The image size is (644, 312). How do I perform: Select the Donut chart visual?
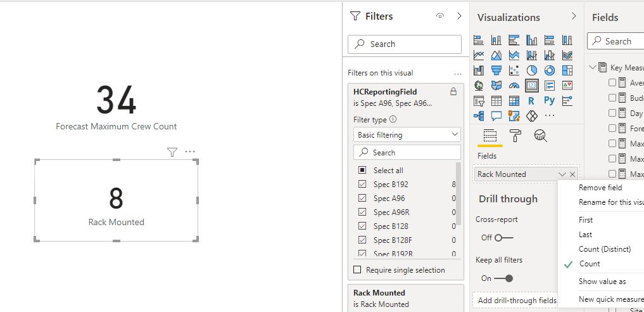click(549, 70)
